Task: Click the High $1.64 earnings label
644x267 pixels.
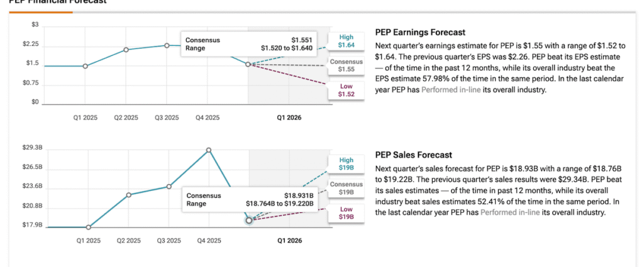Action: (x=346, y=41)
